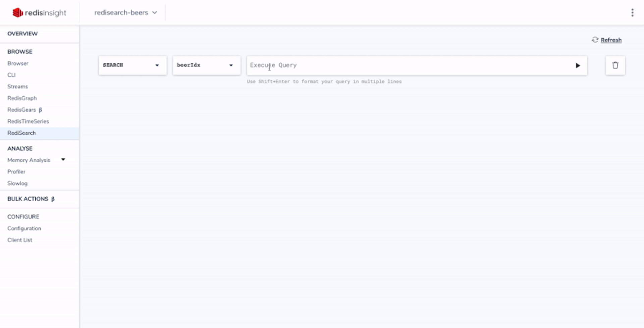
Task: Navigate to Streams
Action: [17, 86]
